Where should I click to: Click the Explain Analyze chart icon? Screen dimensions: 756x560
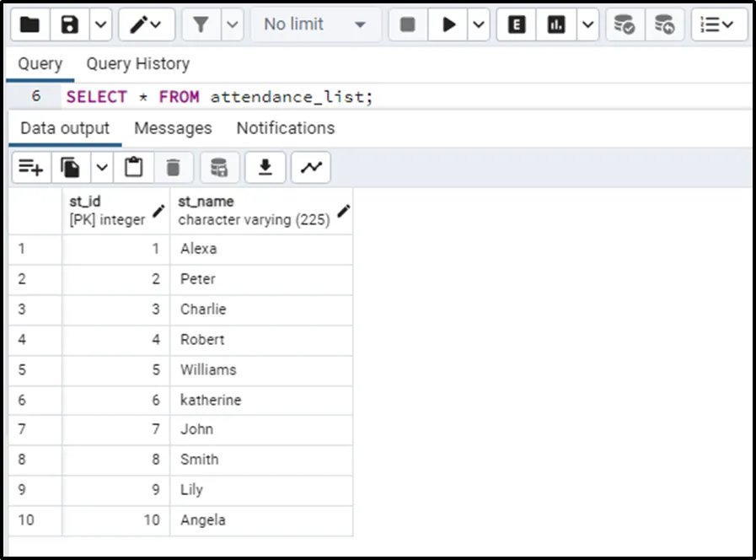click(x=556, y=25)
